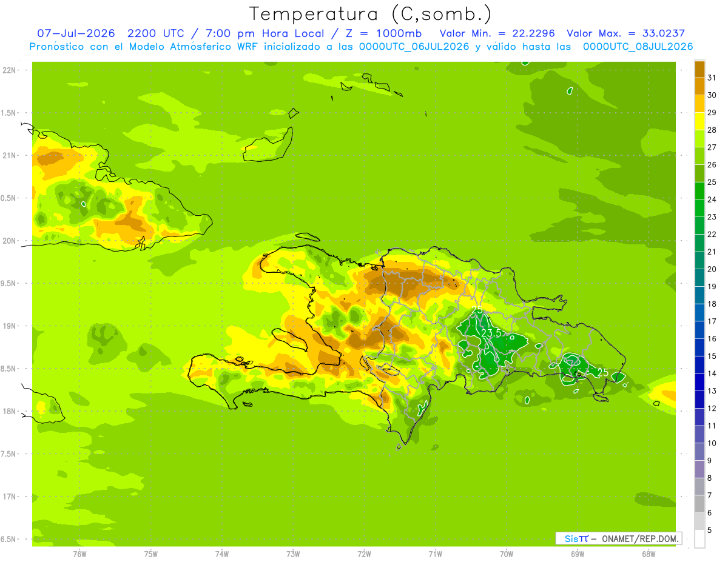
Task: Click 'Modelo Atmosferico WRF' in the subtitle
Action: pos(193,47)
